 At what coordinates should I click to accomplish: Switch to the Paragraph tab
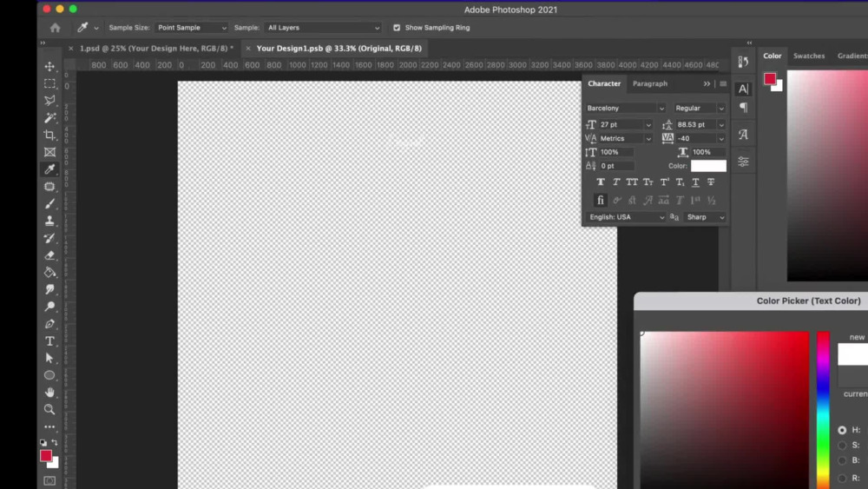coord(650,83)
